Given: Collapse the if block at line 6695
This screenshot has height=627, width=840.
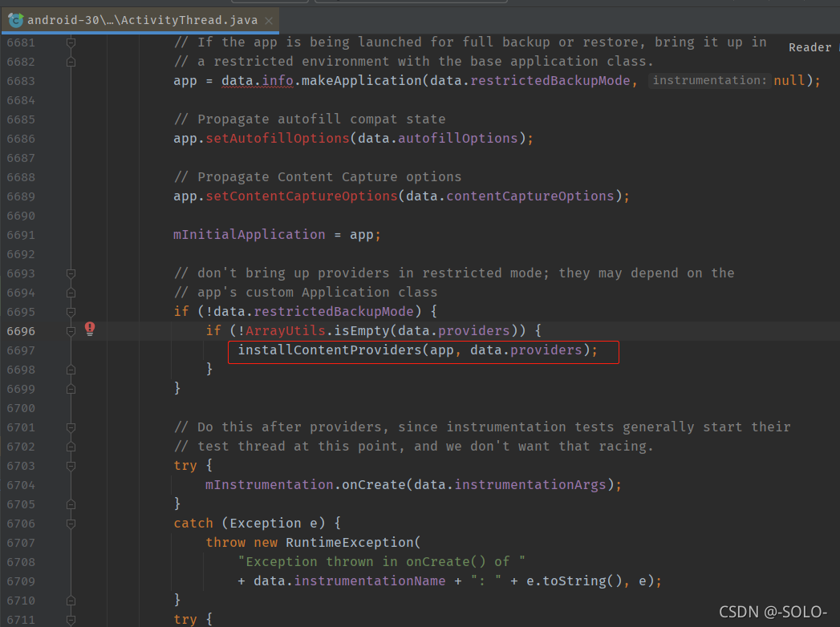Looking at the screenshot, I should [71, 312].
